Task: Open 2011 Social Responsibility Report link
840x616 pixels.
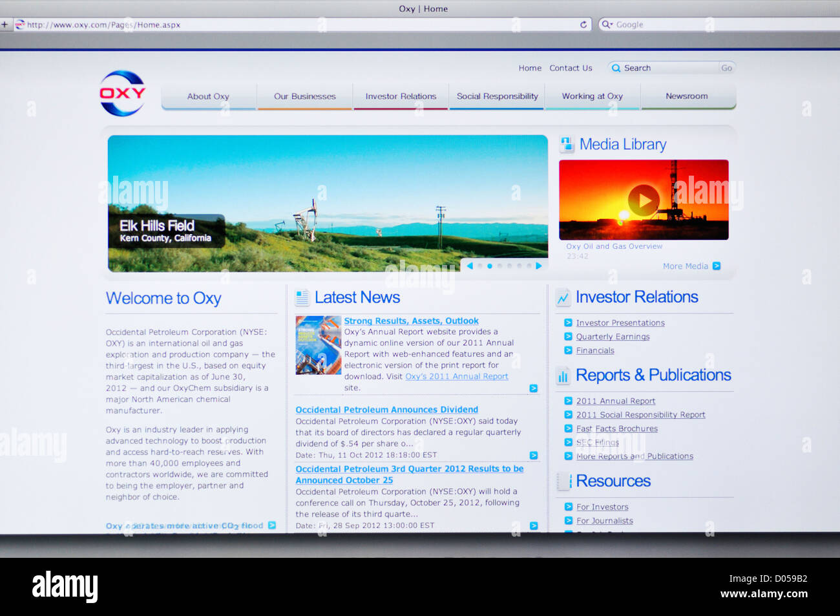Action: pyautogui.click(x=641, y=415)
